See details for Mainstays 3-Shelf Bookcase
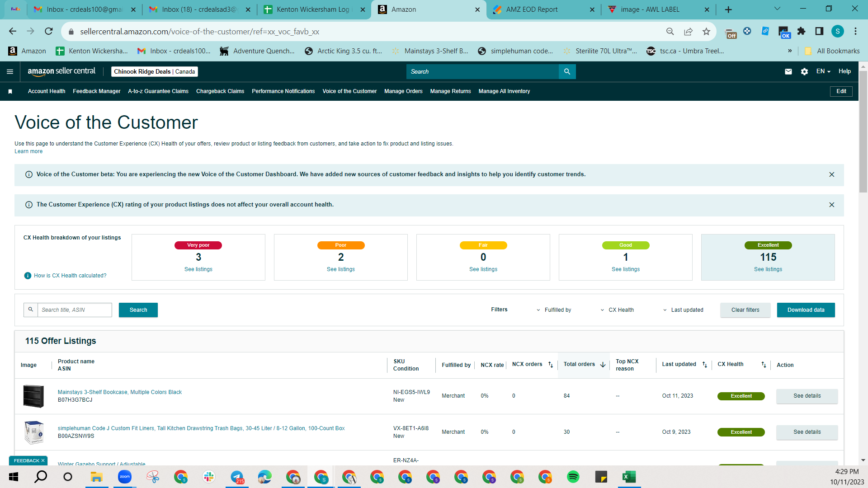Viewport: 868px width, 488px height. tap(807, 396)
